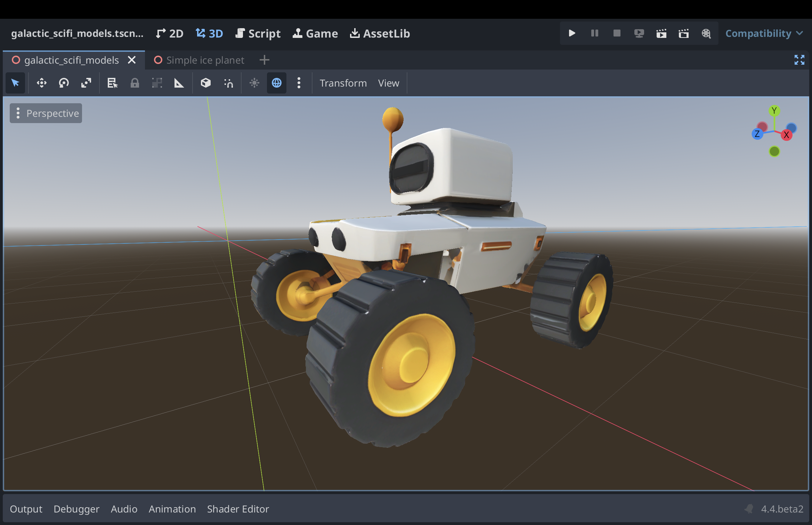The width and height of the screenshot is (812, 525).
Task: Select the galactic_scifi_models scene tab
Action: 74,60
